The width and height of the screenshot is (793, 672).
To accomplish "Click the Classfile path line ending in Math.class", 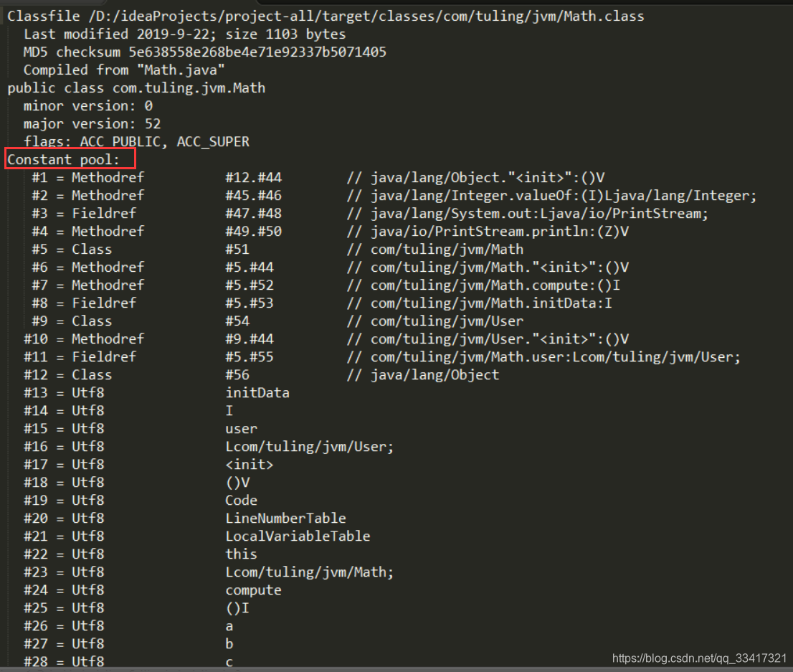I will point(326,16).
